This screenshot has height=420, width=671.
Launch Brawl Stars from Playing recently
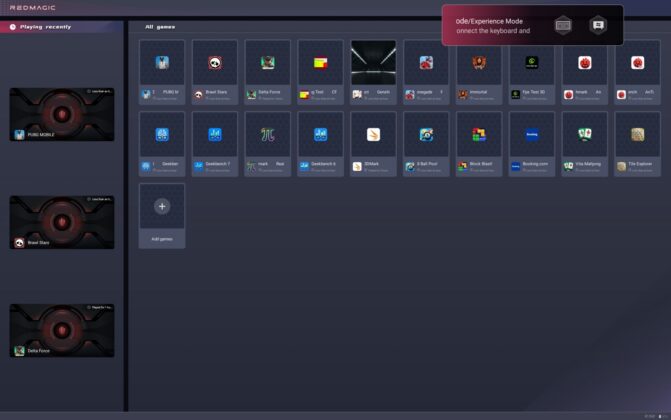[62, 222]
